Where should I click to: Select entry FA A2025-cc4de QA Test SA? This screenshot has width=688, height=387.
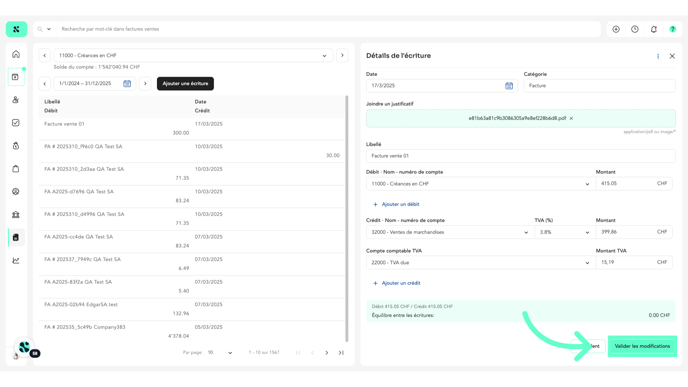192,241
